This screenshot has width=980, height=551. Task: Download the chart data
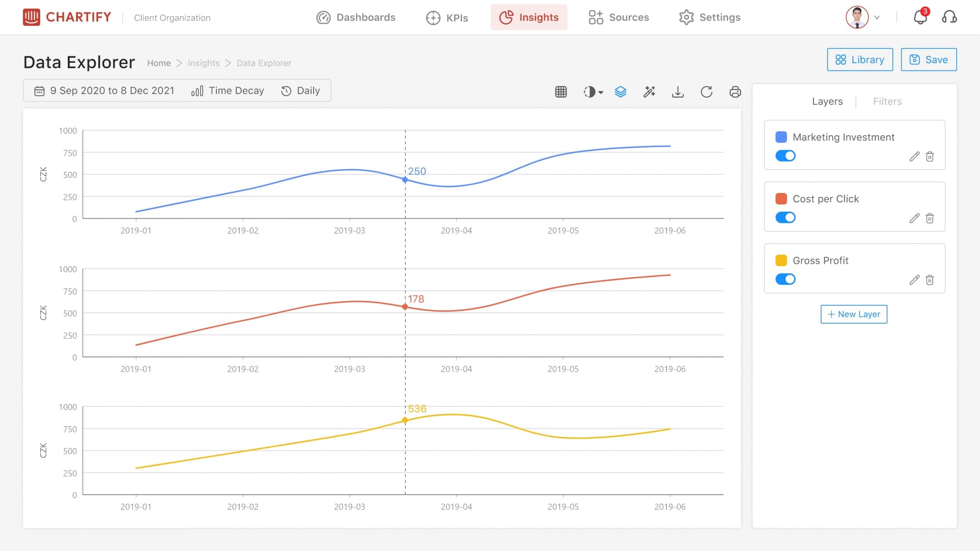678,92
